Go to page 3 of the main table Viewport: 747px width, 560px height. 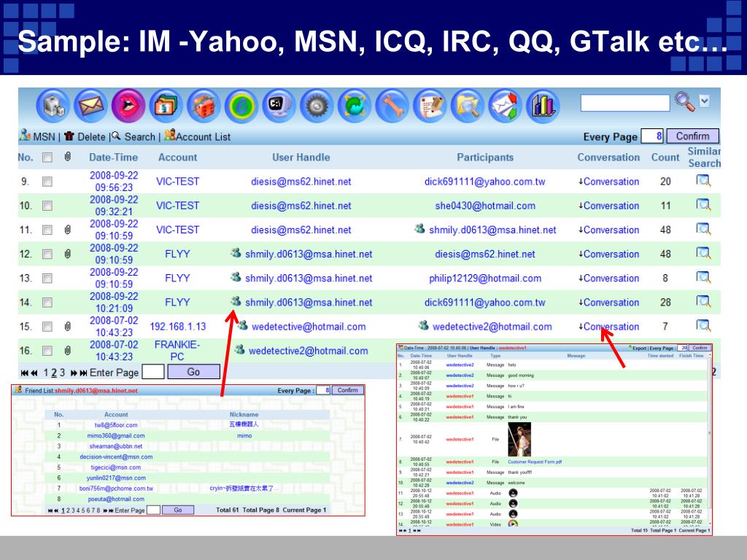[x=62, y=373]
